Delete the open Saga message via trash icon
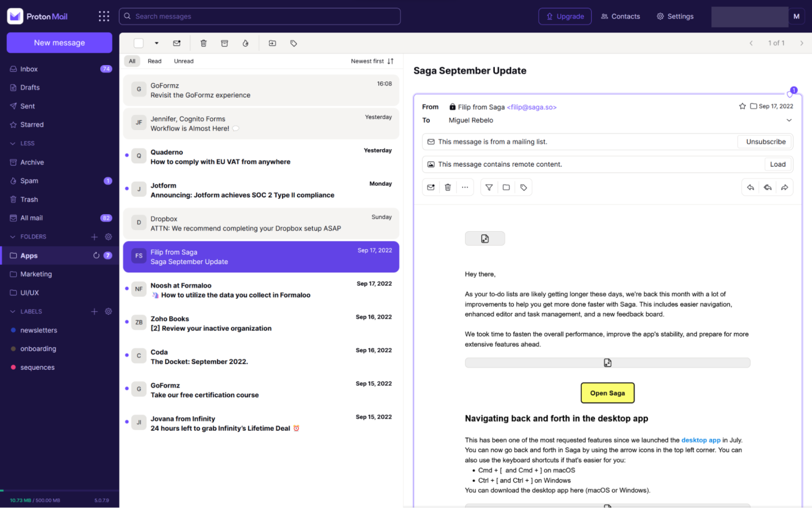This screenshot has width=812, height=508. pos(448,187)
